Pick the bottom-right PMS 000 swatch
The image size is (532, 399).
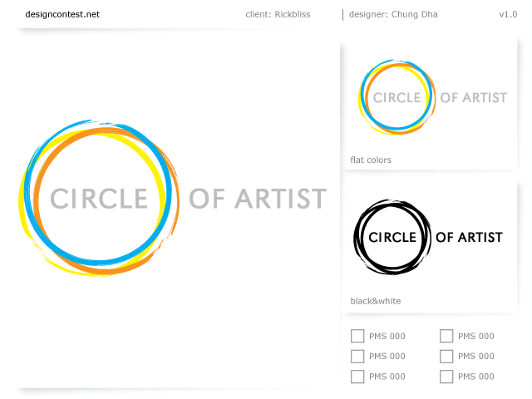click(446, 377)
